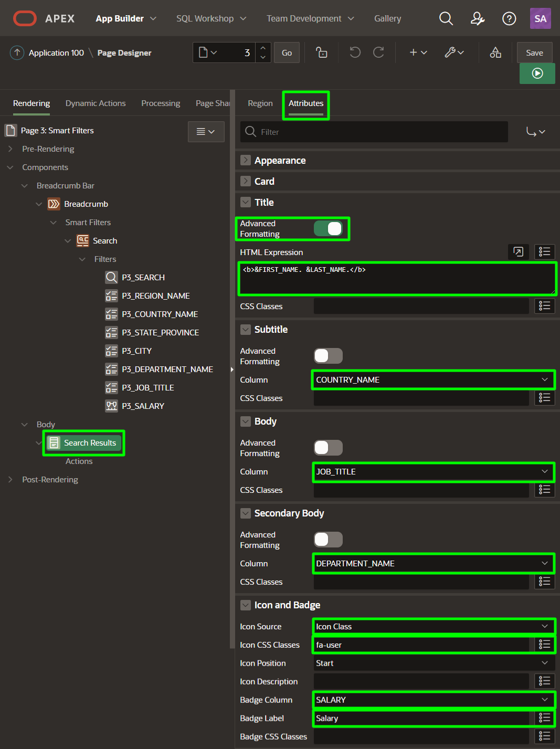Open the Subtitle Column COUNTRY_NAME dropdown
560x749 pixels.
click(x=432, y=380)
